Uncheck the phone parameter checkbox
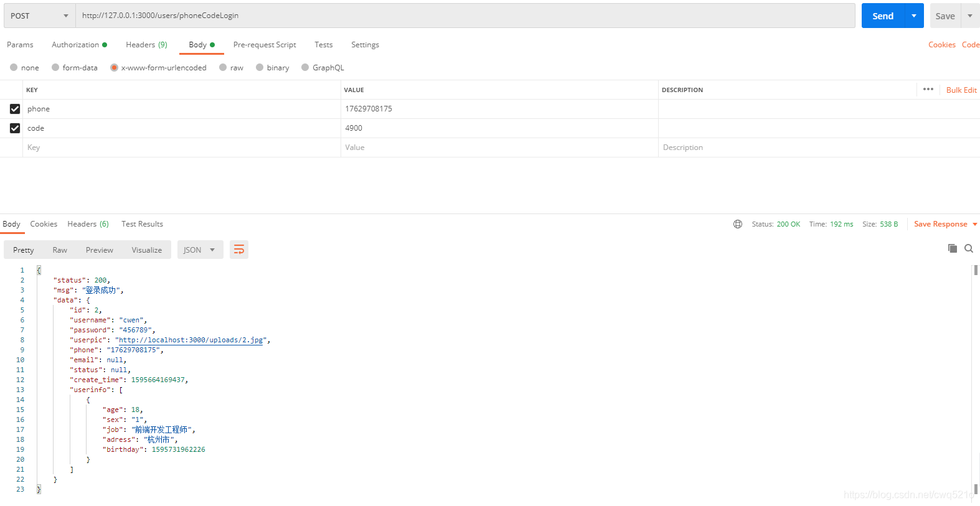The width and height of the screenshot is (980, 506). [15, 109]
